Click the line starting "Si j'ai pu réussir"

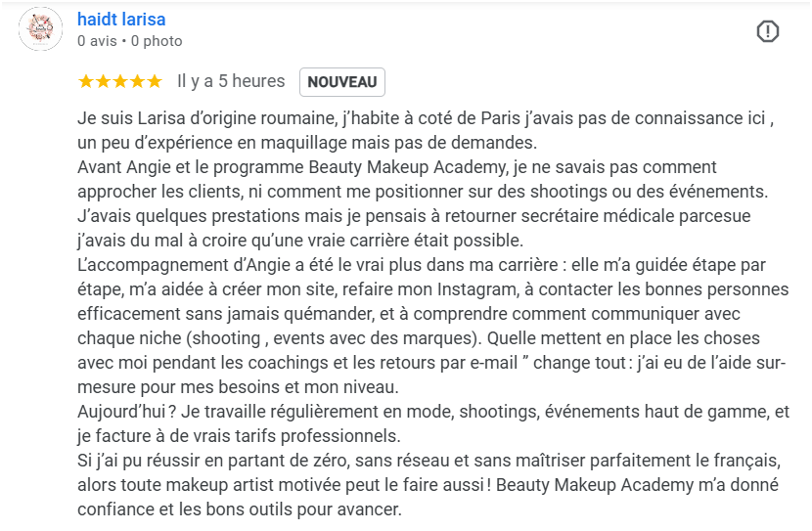[x=429, y=461]
